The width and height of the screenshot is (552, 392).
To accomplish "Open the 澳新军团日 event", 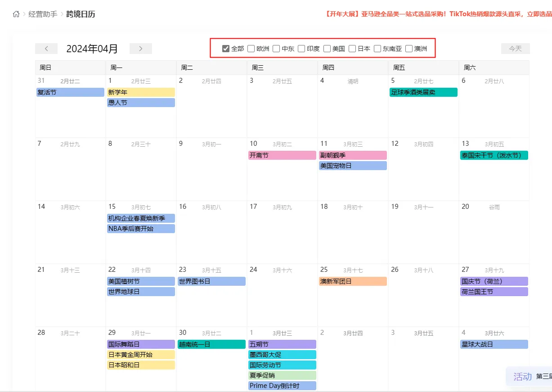I will [x=353, y=281].
